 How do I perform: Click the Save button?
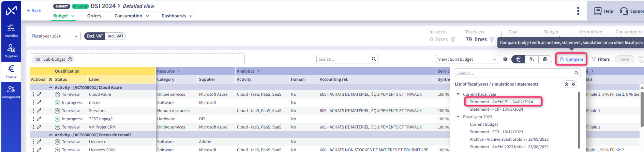(x=625, y=59)
